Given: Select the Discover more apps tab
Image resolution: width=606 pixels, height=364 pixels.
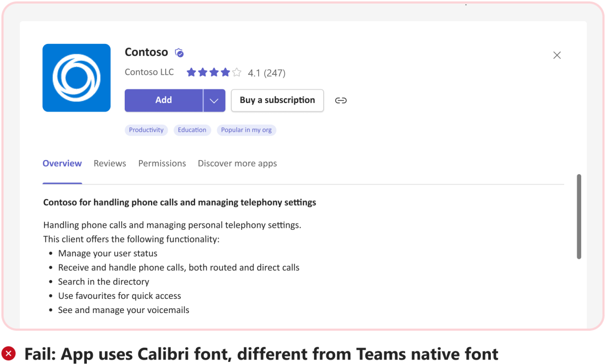Looking at the screenshot, I should (237, 163).
